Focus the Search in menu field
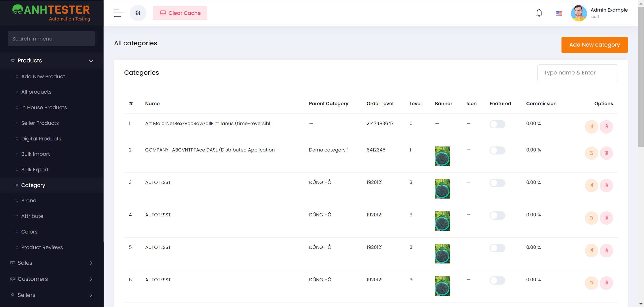The image size is (644, 307). tap(51, 39)
